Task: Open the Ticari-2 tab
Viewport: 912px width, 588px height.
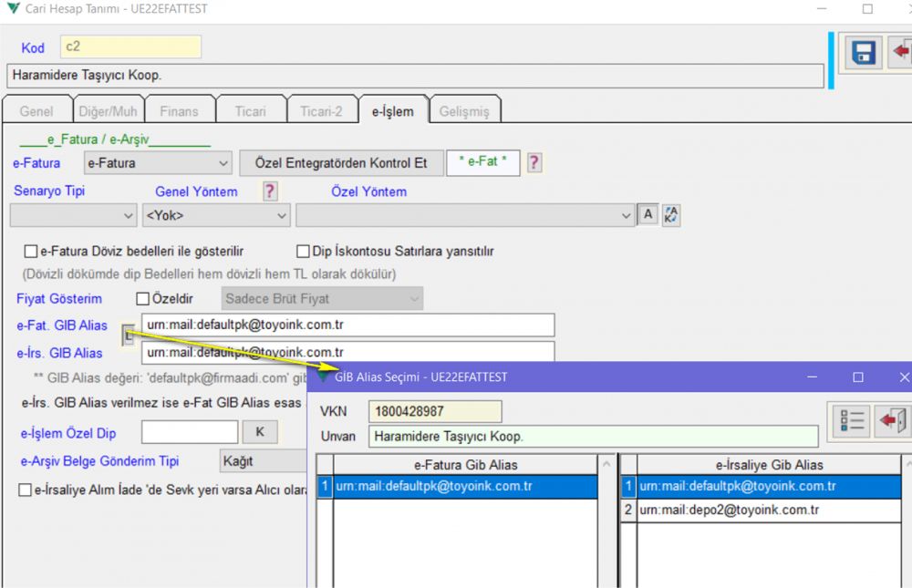Action: point(321,111)
